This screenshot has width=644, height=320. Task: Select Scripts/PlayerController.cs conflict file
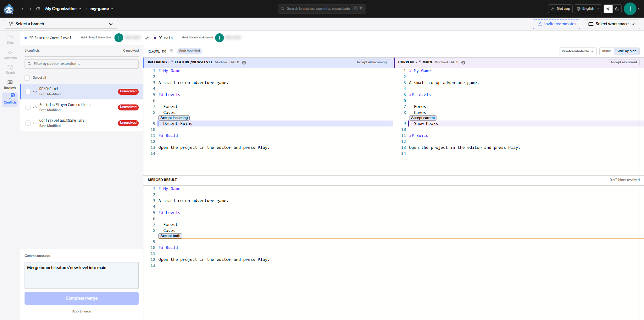[81, 107]
